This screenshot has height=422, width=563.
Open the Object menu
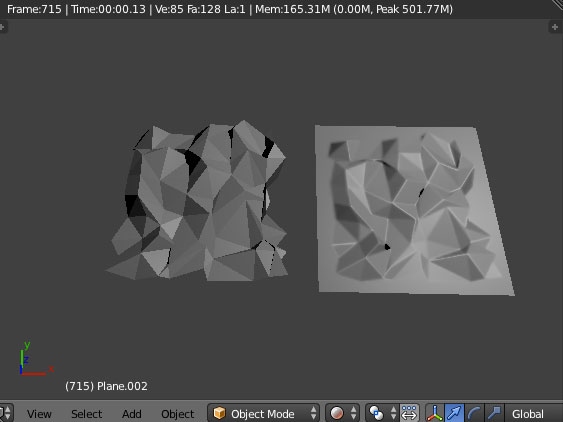coord(177,414)
